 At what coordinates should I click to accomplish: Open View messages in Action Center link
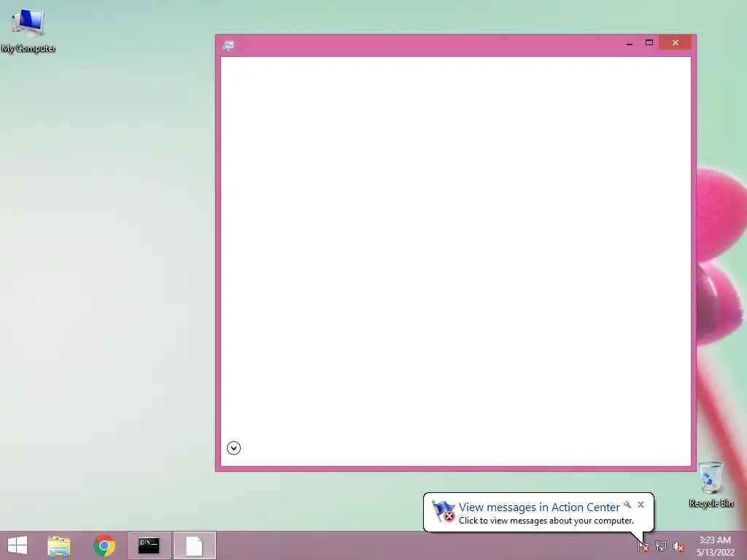[539, 507]
